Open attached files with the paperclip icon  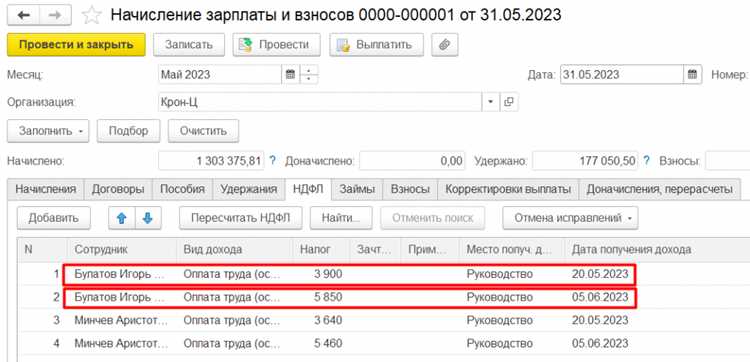445,45
